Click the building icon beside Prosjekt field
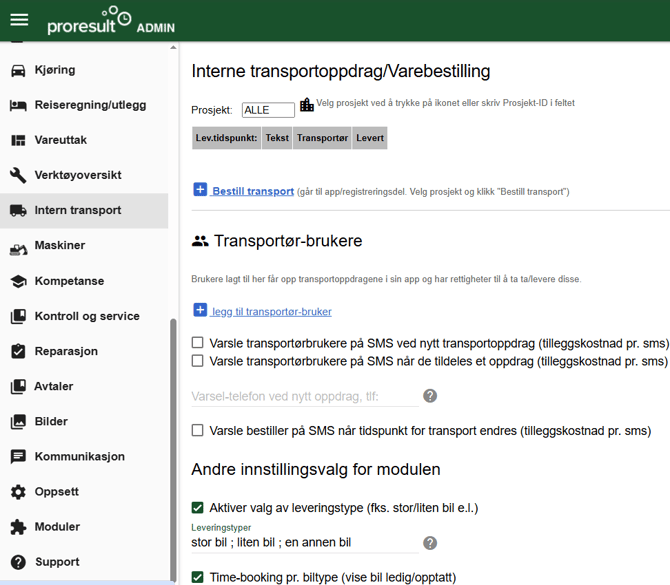Screen dimensions: 670x585 click(x=307, y=104)
